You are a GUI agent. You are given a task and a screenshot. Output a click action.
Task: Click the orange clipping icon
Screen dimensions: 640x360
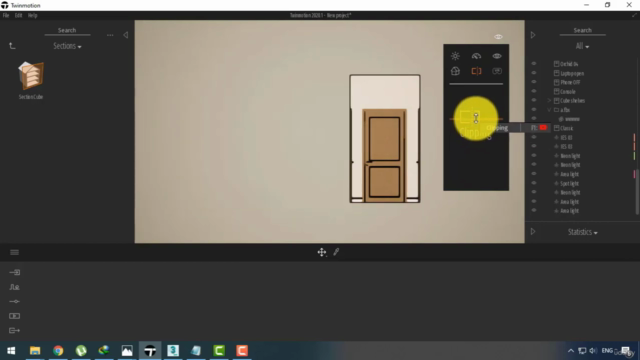tap(476, 71)
